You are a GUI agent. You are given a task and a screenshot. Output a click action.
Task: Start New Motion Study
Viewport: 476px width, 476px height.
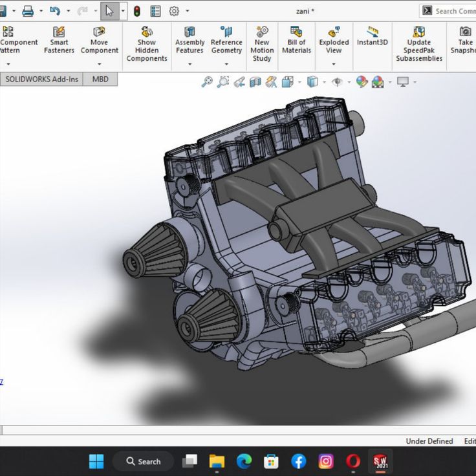click(x=262, y=44)
